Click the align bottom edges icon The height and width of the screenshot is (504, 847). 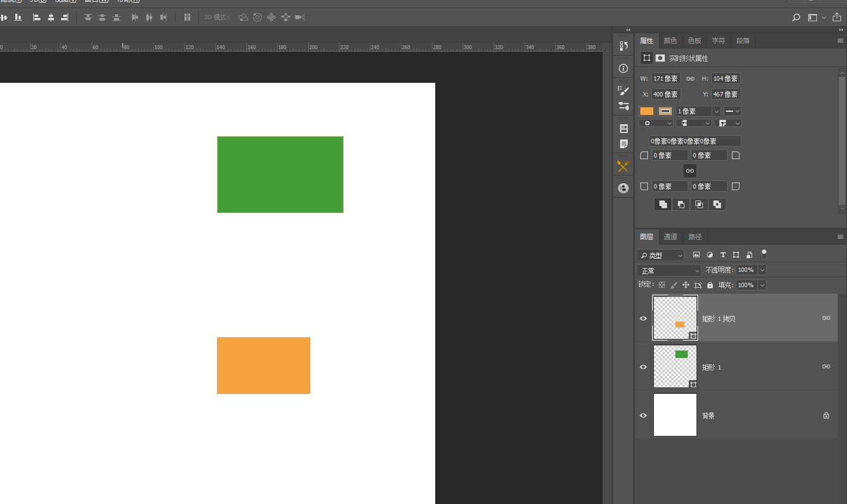click(18, 17)
